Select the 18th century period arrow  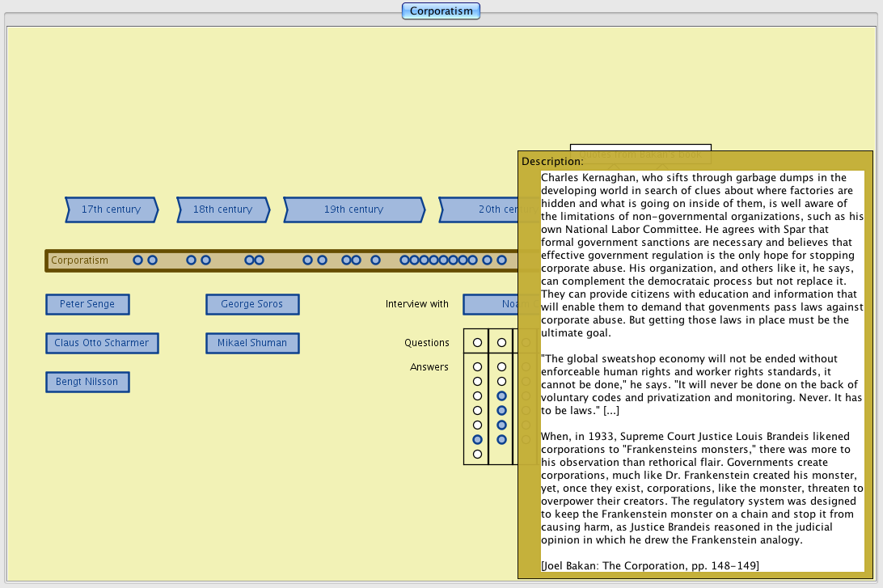click(x=222, y=209)
